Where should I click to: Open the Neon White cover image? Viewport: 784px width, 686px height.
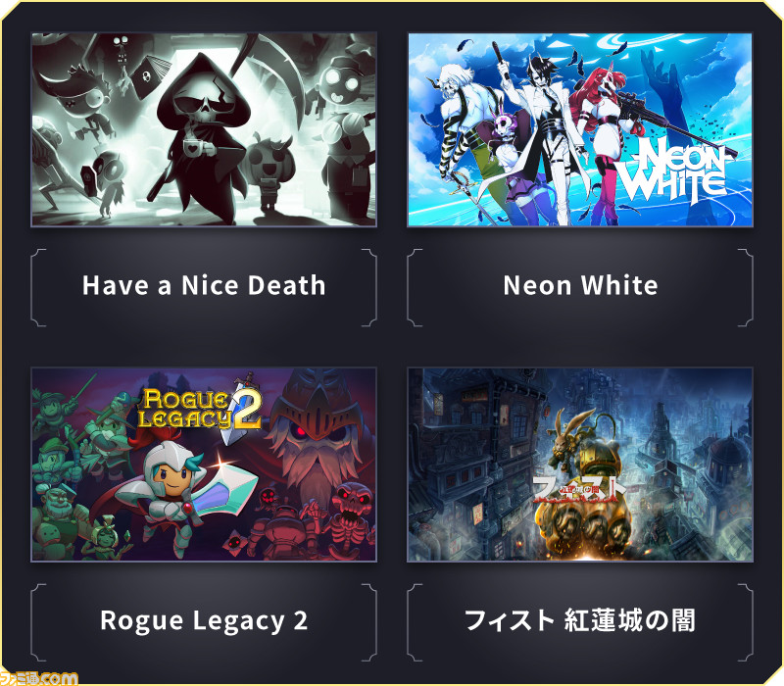coord(580,129)
